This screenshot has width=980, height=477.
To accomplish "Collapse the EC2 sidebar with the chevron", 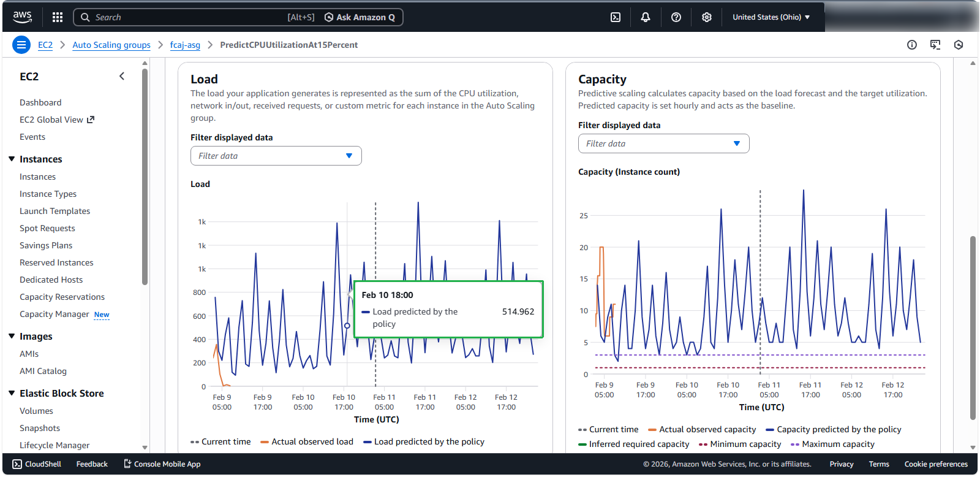I will (122, 76).
